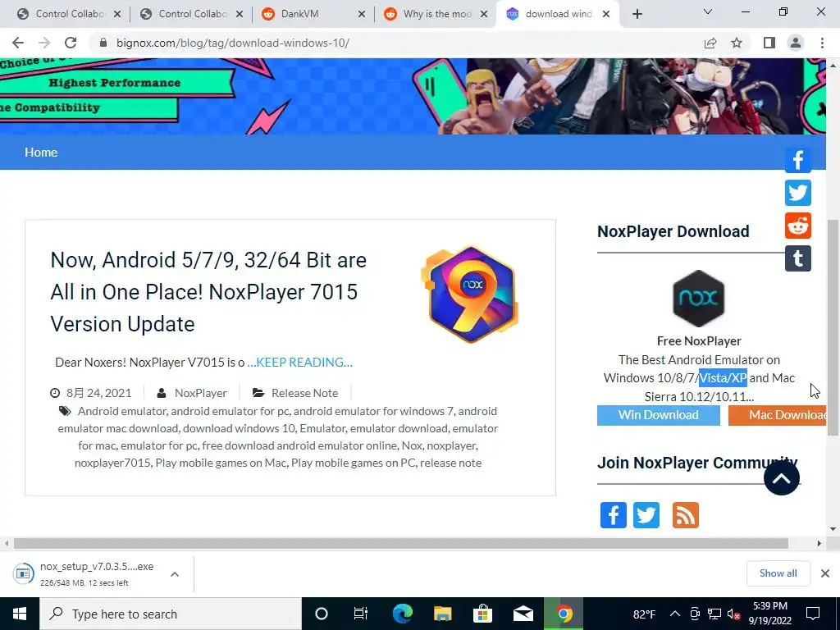
Task: Share on Facebook using floating sidebar icon
Action: click(x=797, y=160)
